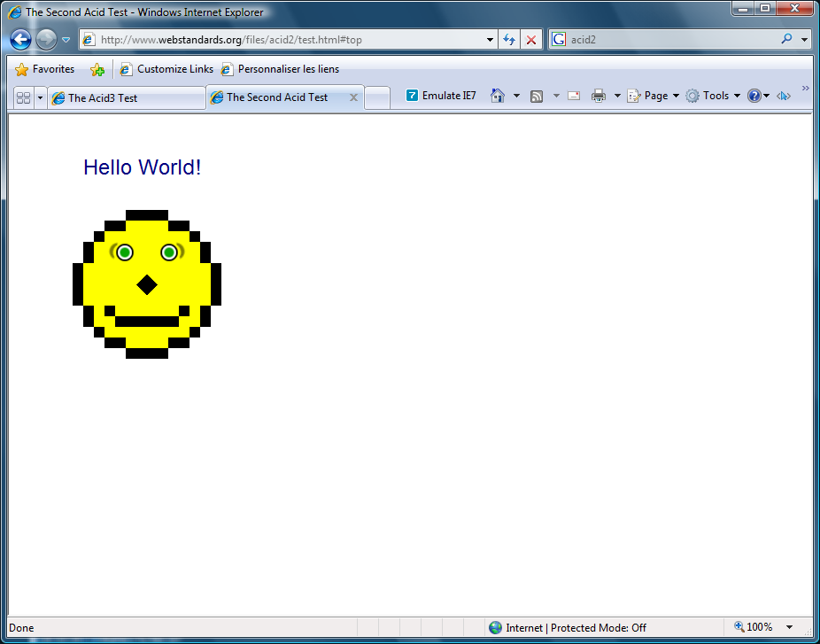
Task: Open the Favorites center button
Action: tap(45, 69)
